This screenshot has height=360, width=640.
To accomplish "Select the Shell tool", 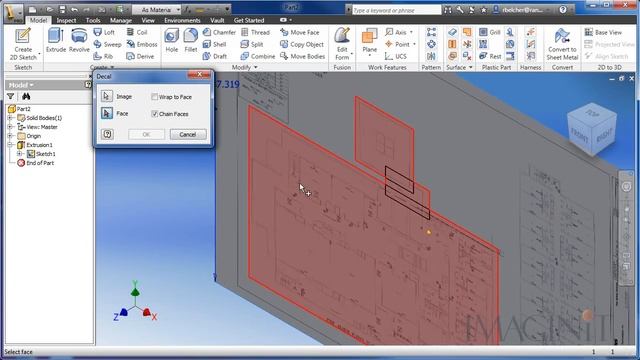I will tap(214, 44).
